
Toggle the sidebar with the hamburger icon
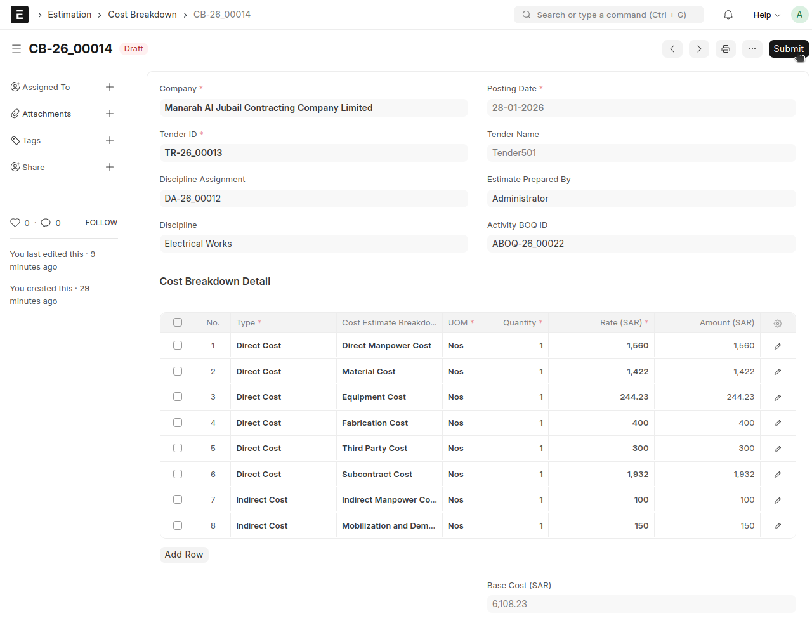(16, 49)
